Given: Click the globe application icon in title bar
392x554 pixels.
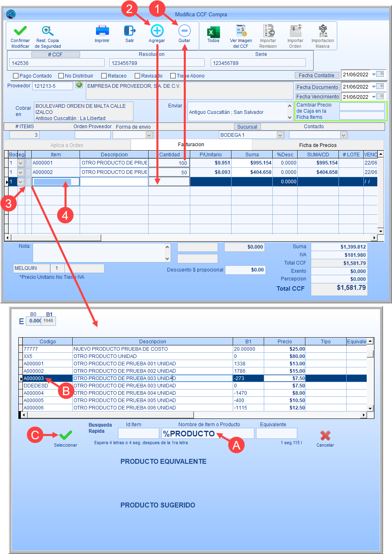Looking at the screenshot, I should point(11,14).
